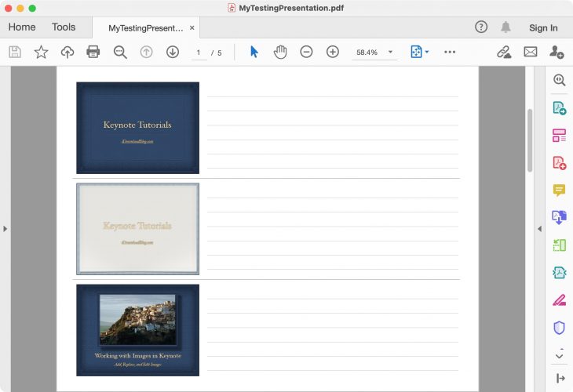Share with others person-plus icon
Image resolution: width=573 pixels, height=392 pixels.
pyautogui.click(x=557, y=53)
